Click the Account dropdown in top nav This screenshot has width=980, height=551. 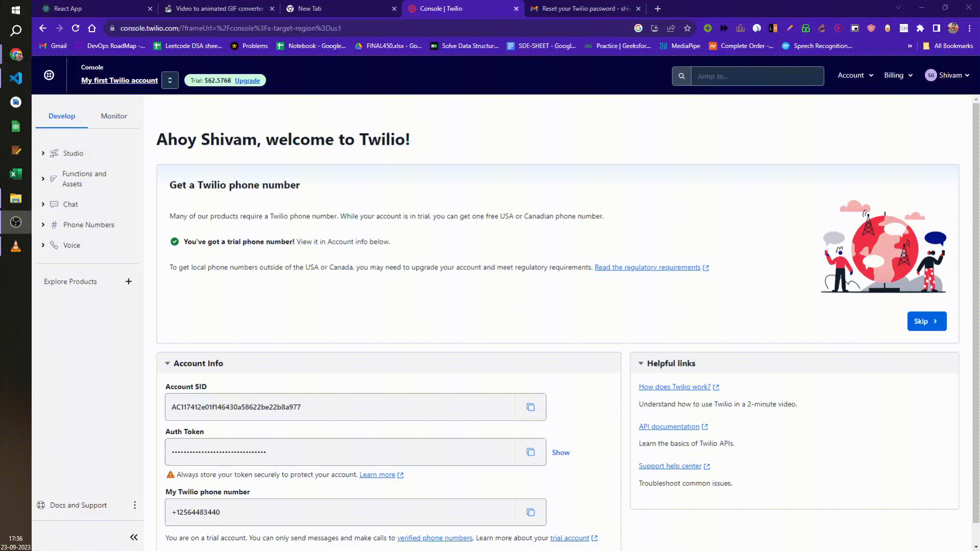pos(855,74)
